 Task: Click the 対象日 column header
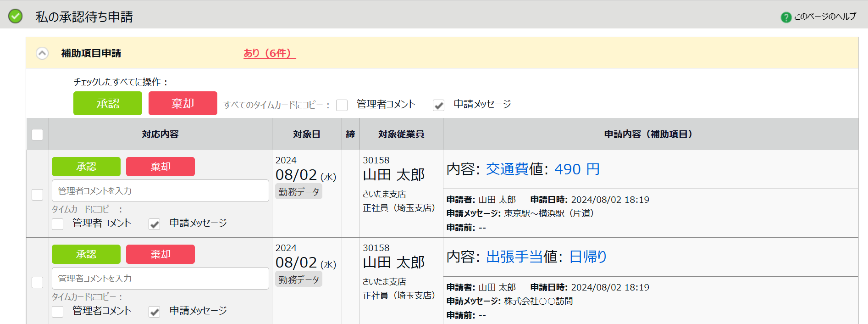click(x=307, y=134)
